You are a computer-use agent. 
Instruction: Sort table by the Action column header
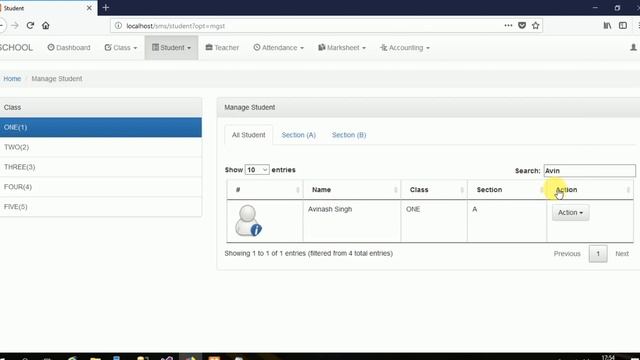590,190
